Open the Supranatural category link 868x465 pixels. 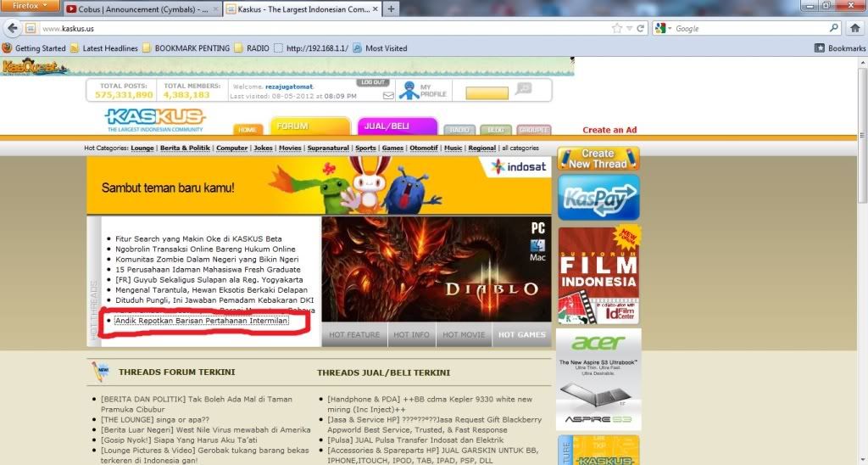tap(328, 148)
